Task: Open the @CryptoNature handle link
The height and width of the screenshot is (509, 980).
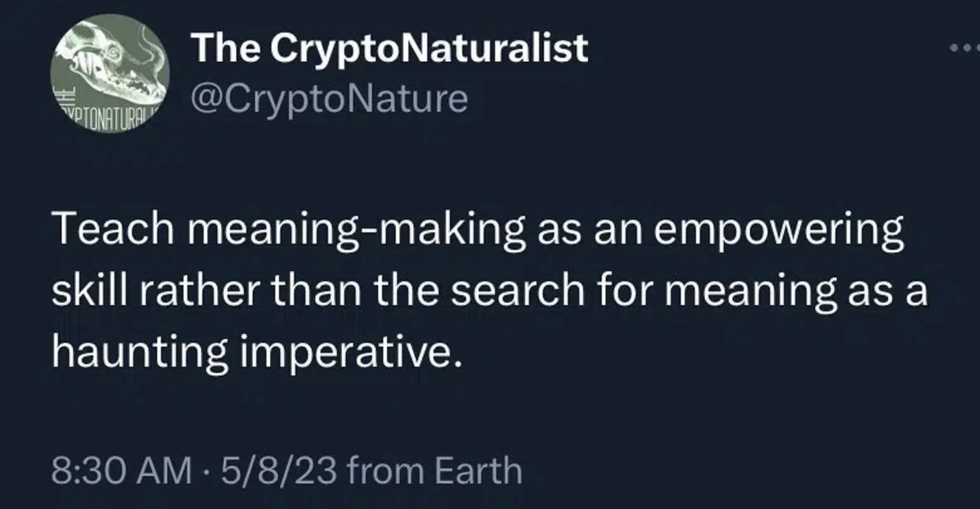Action: [329, 98]
